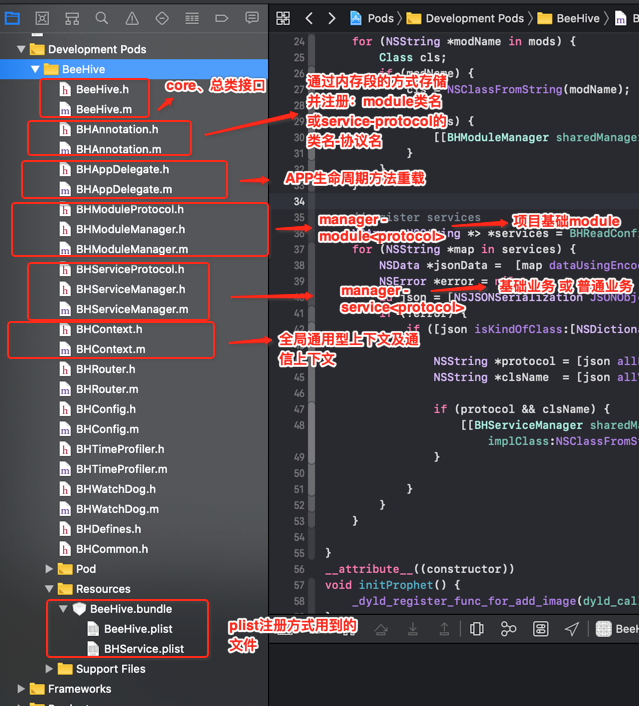
Task: Select the BHModuleProtocol.h file
Action: pos(122,209)
